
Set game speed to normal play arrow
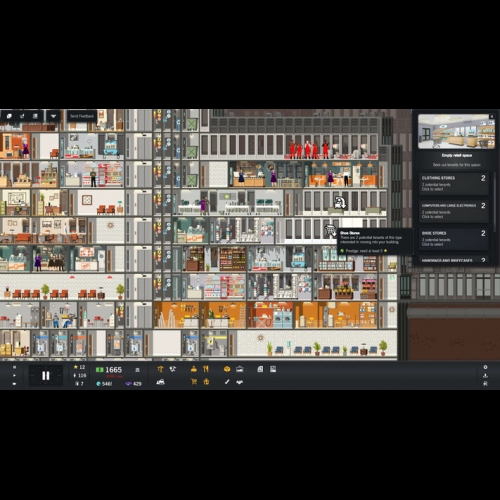[14, 375]
